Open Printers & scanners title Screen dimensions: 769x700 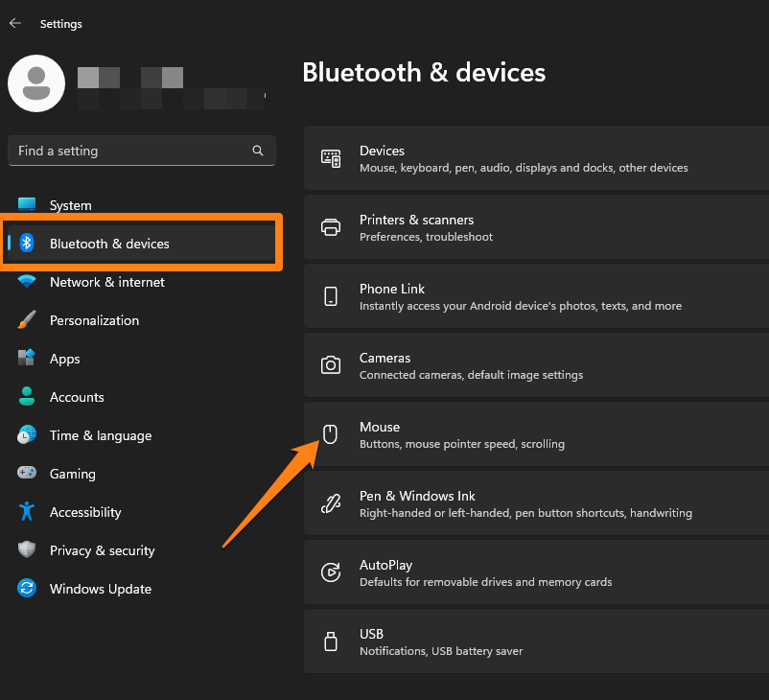(x=416, y=220)
